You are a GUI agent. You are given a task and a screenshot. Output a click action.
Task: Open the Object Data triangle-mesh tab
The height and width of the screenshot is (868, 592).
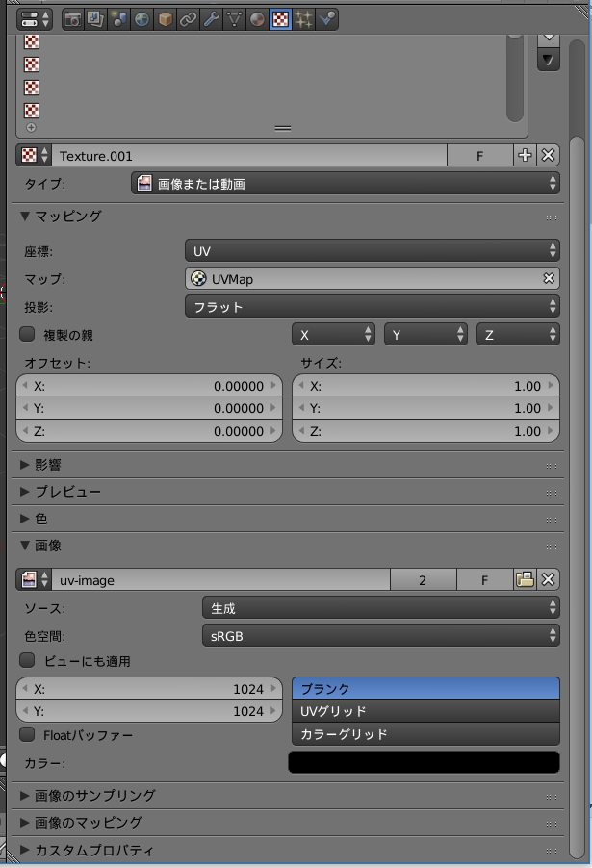click(234, 19)
